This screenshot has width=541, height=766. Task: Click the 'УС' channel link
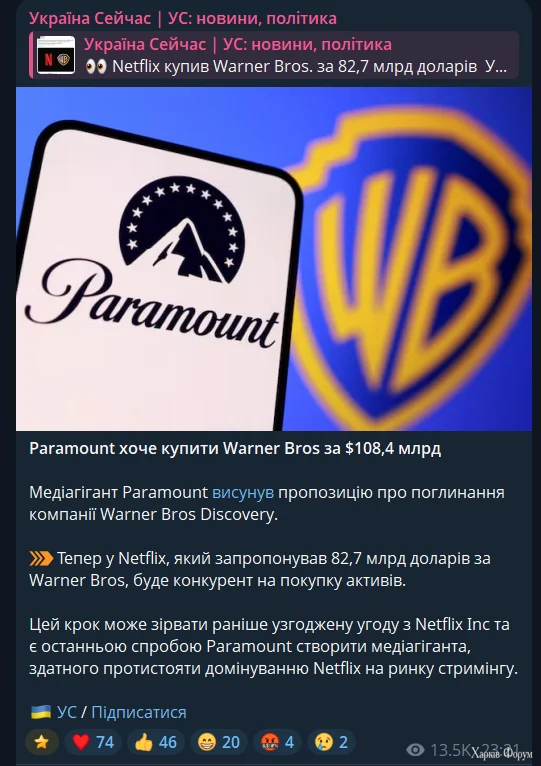(66, 712)
